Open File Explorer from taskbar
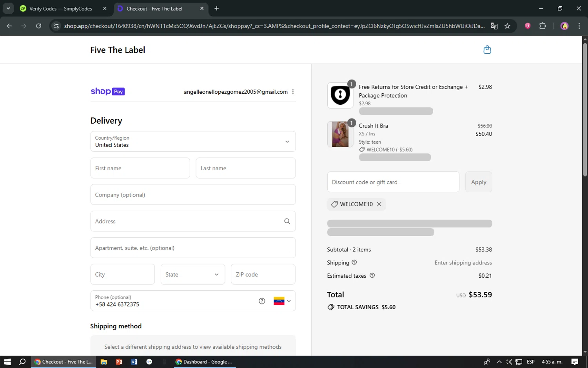This screenshot has width=588, height=368. pos(104,362)
